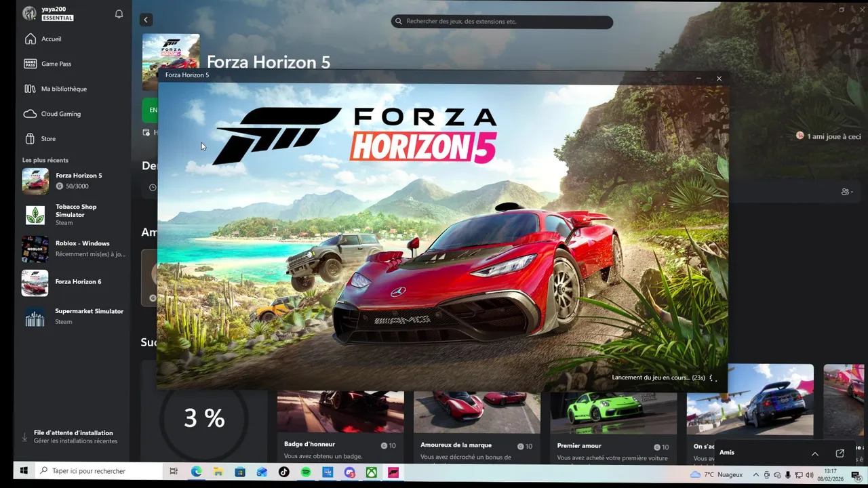The image size is (868, 488).
Task: Open the Windows Start menu
Action: pyautogui.click(x=24, y=471)
